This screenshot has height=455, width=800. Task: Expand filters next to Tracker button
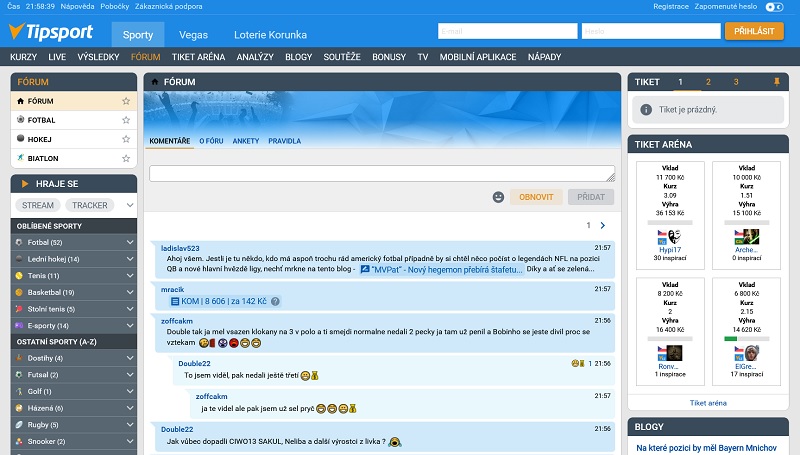pyautogui.click(x=129, y=205)
